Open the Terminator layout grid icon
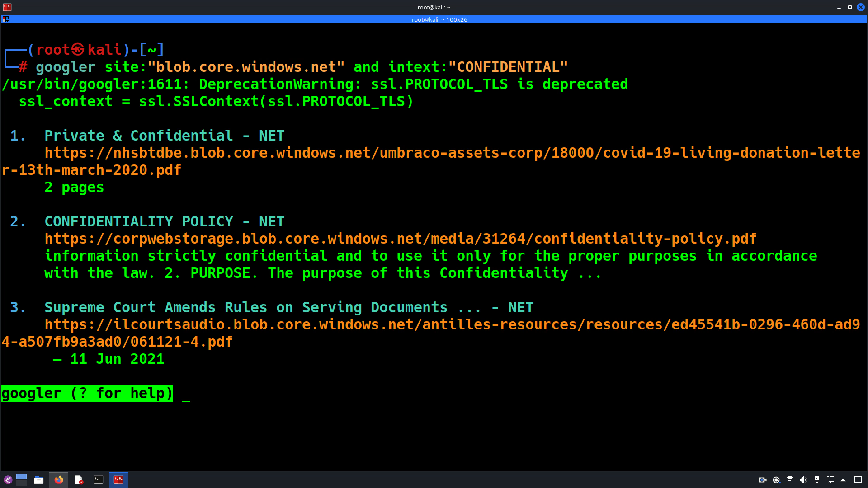868x488 pixels. pos(6,19)
